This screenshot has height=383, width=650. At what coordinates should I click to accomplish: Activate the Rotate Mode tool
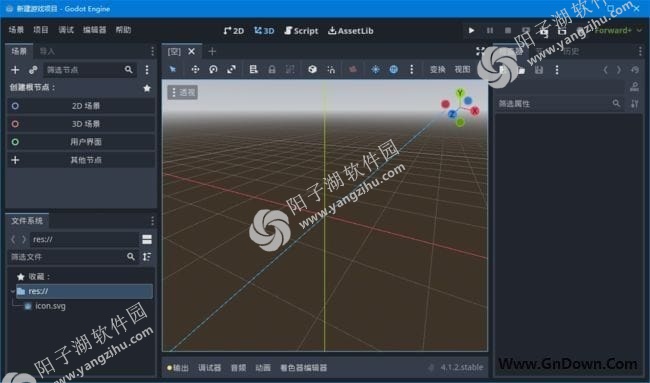213,69
